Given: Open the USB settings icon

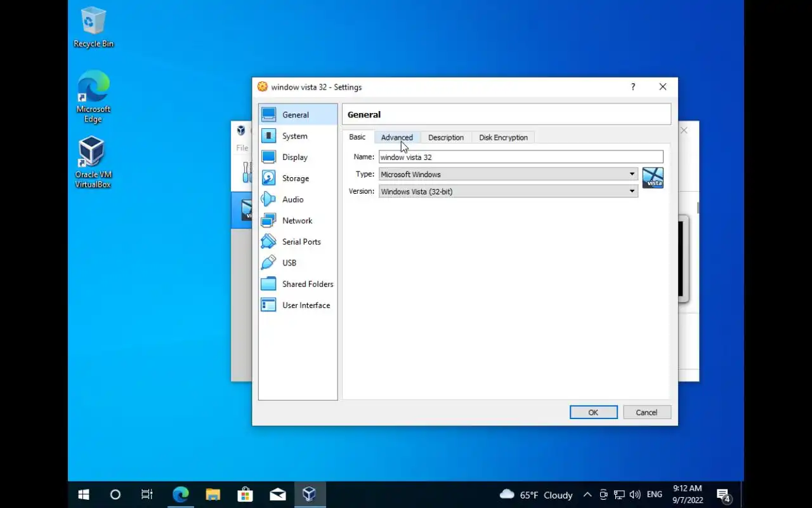Looking at the screenshot, I should [x=268, y=262].
